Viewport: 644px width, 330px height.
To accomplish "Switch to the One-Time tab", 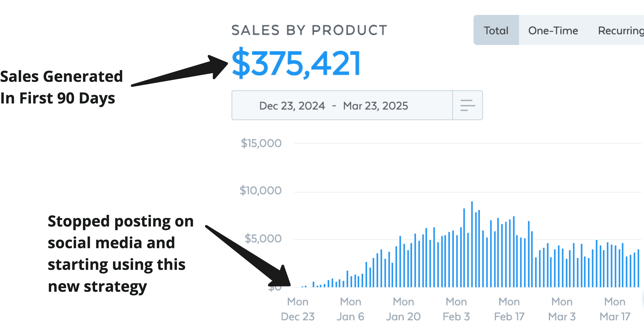I will coord(553,30).
